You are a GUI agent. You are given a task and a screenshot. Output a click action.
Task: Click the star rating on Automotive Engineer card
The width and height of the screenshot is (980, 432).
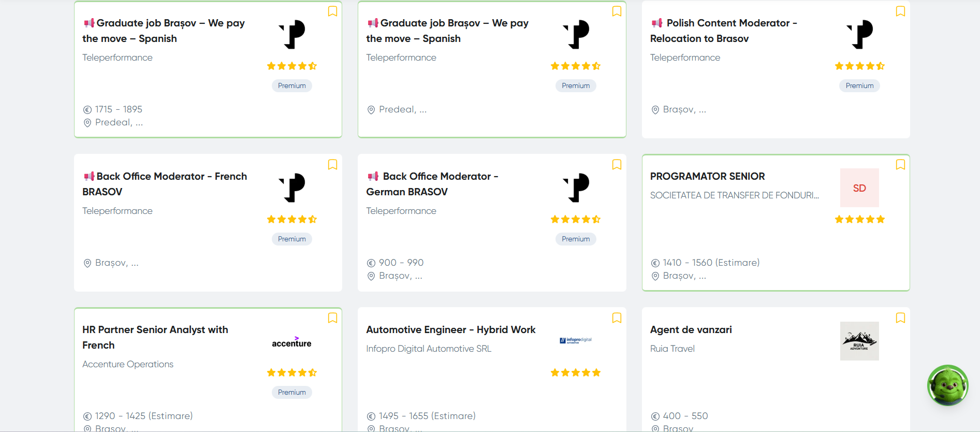(576, 372)
